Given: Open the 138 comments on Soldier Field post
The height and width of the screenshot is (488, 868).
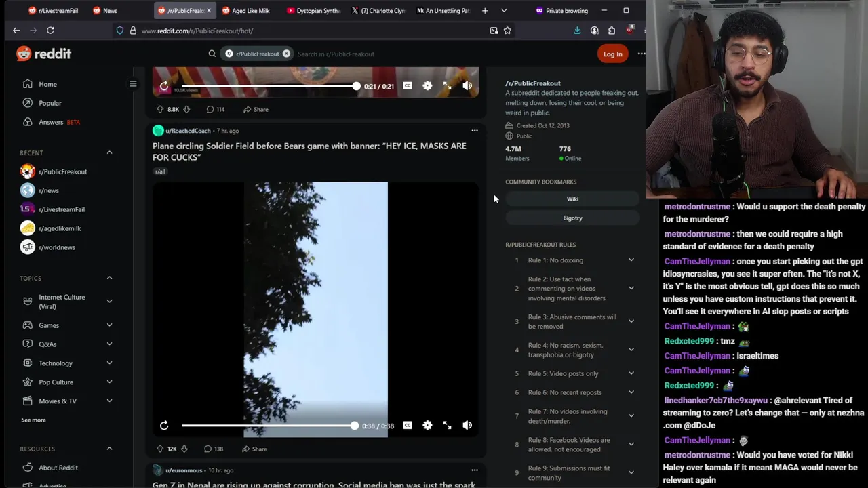Looking at the screenshot, I should [x=214, y=449].
